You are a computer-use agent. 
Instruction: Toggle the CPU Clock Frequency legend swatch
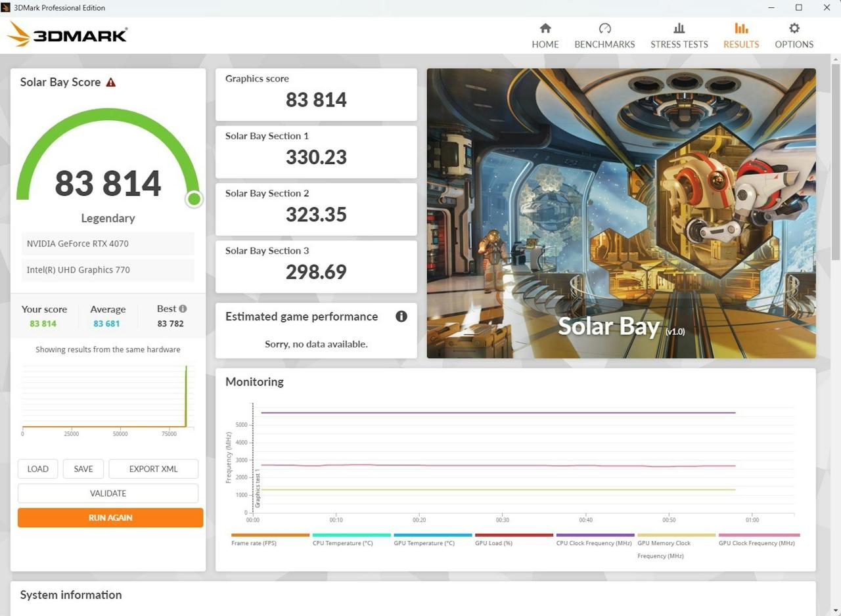(x=595, y=535)
